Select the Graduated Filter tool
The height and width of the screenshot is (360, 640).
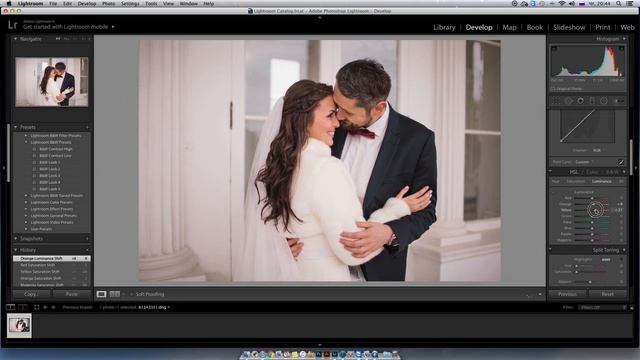(x=592, y=101)
